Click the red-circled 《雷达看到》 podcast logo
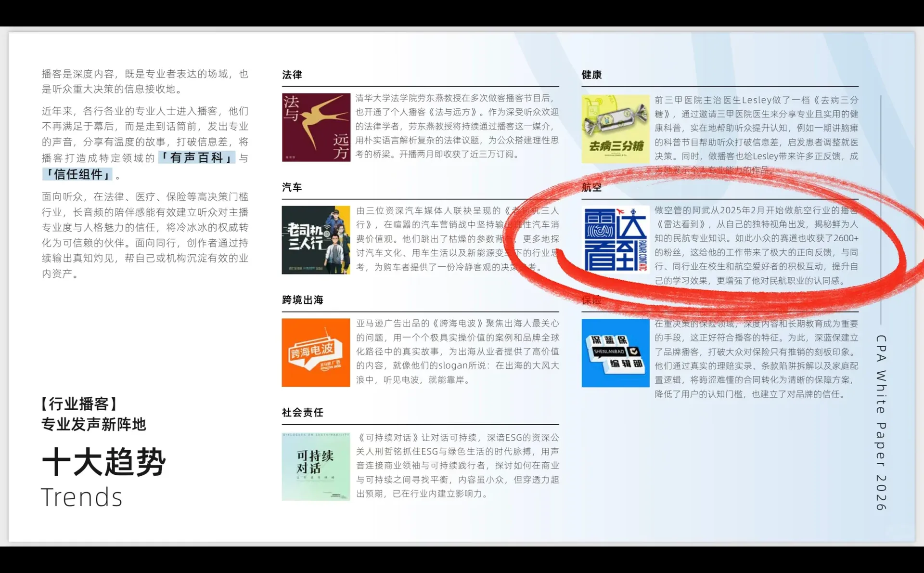The height and width of the screenshot is (573, 924). (x=615, y=240)
